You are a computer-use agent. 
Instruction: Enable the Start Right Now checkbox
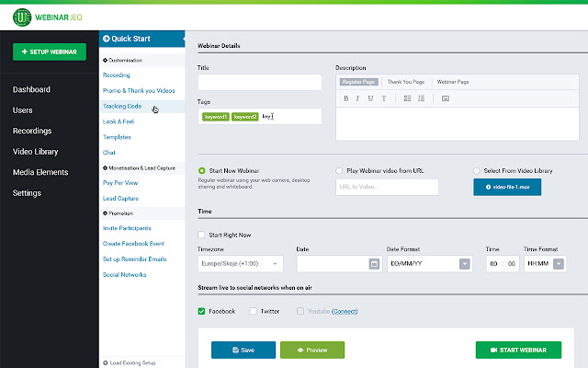coord(201,235)
